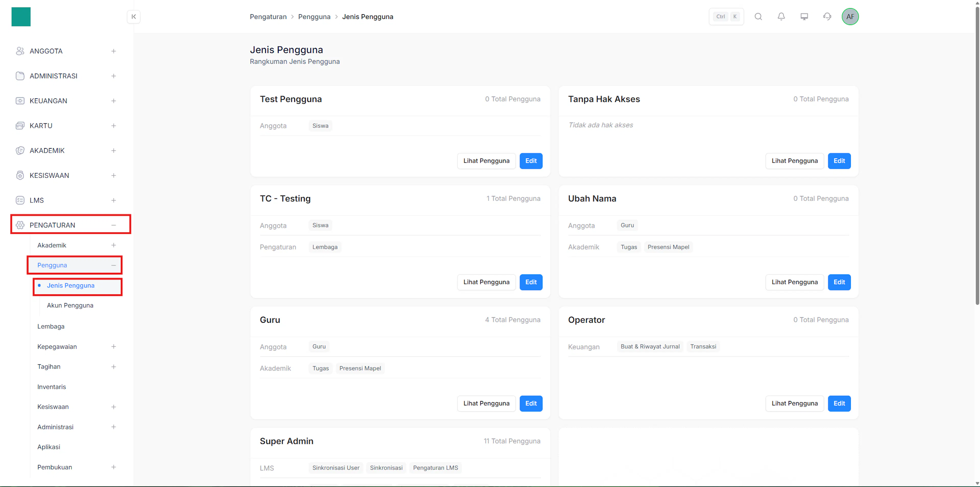Click the LMS icon in sidebar
Screen dimensions: 980x487
20,200
